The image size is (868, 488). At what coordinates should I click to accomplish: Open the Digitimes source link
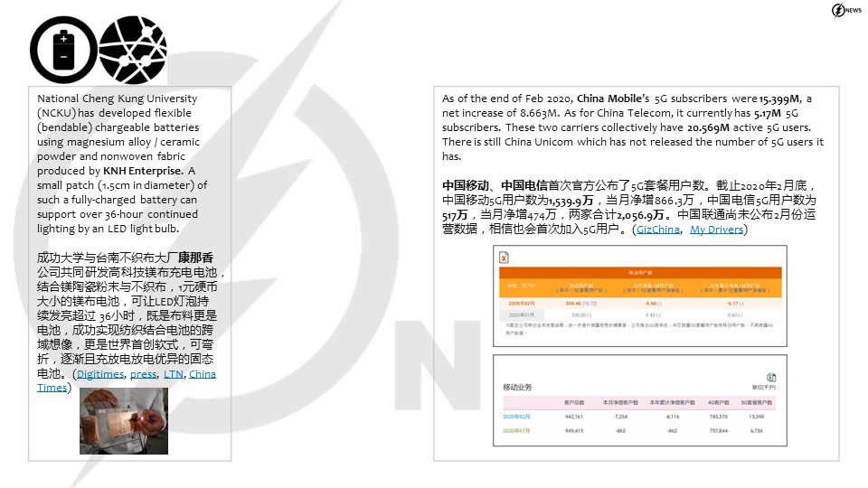(100, 374)
